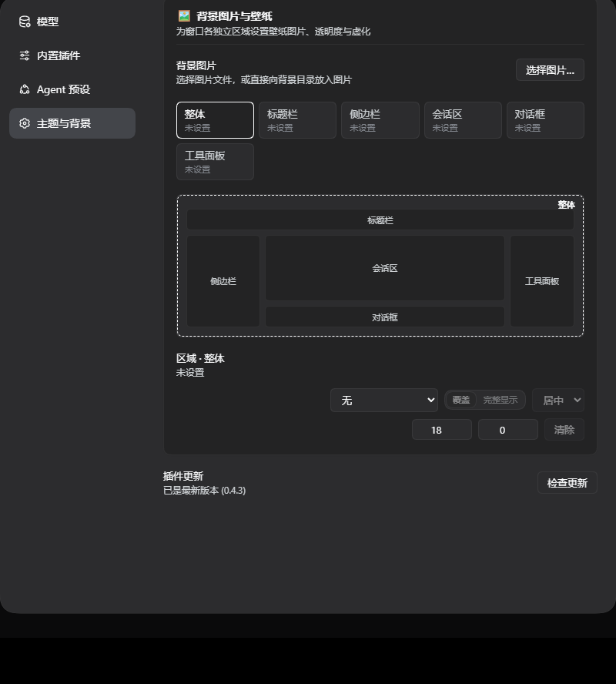Viewport: 616px width, 684px height.
Task: Click the 选择图片... button
Action: (x=550, y=70)
